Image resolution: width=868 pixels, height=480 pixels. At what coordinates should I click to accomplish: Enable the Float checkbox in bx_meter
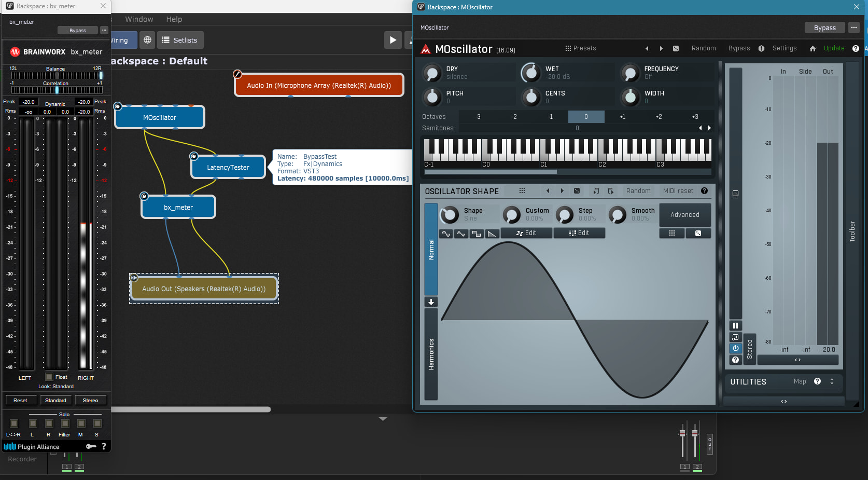[x=49, y=377]
